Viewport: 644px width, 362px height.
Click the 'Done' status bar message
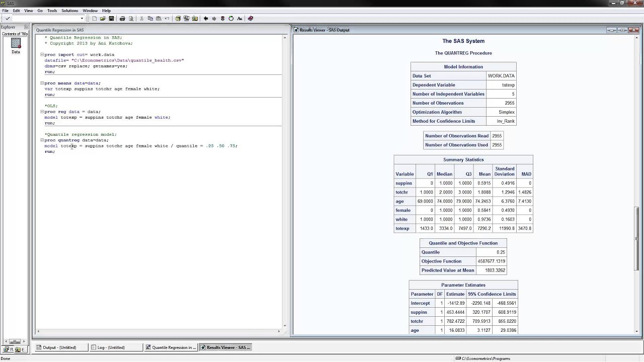pyautogui.click(x=6, y=358)
